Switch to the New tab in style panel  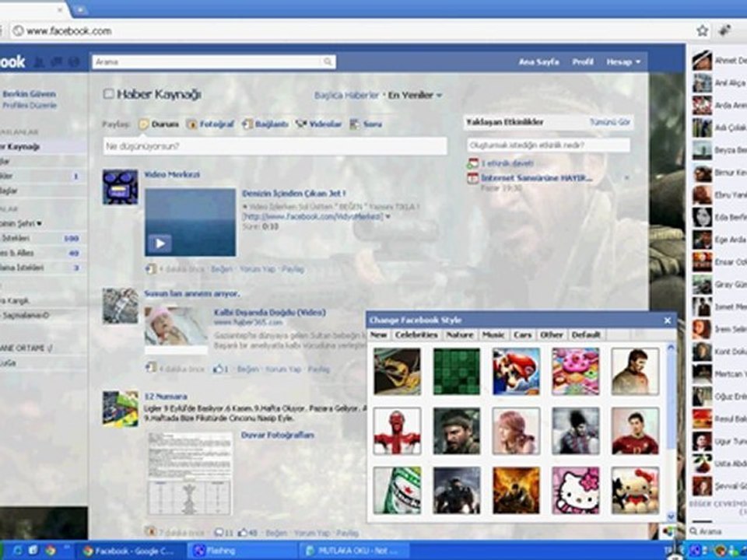coord(379,334)
